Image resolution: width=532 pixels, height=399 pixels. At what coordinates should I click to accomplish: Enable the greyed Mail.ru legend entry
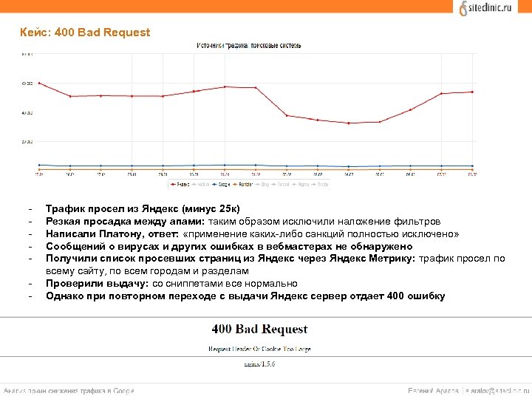pyautogui.click(x=200, y=185)
